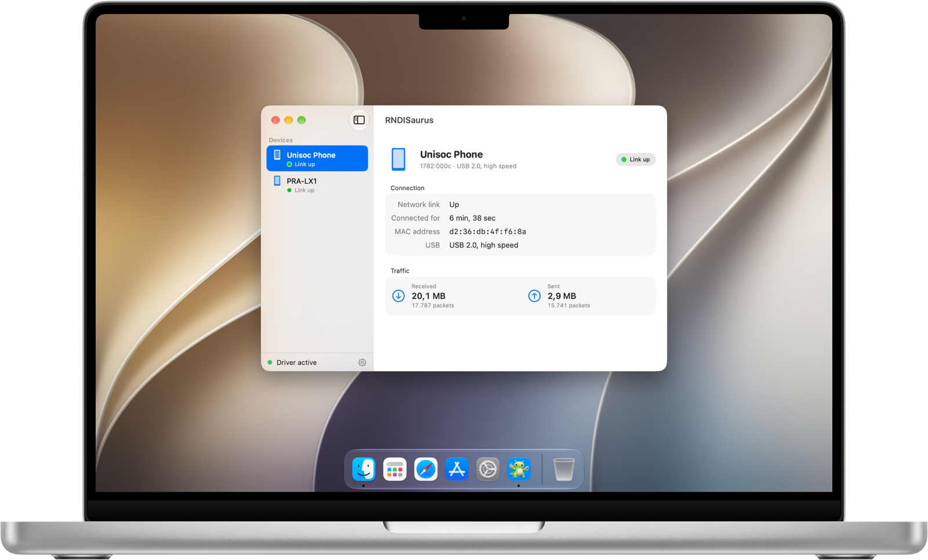Open the Trash in the Dock
The height and width of the screenshot is (560, 928).
coord(563,469)
